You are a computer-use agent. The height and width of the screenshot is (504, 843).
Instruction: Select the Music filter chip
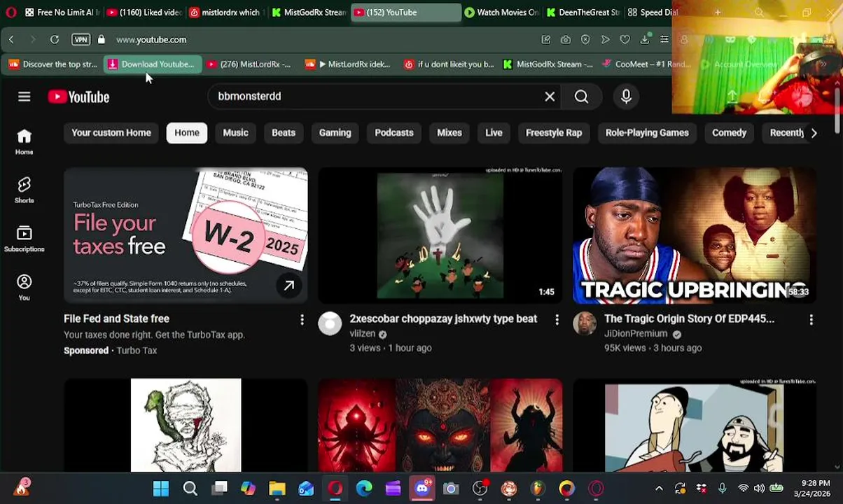tap(235, 132)
